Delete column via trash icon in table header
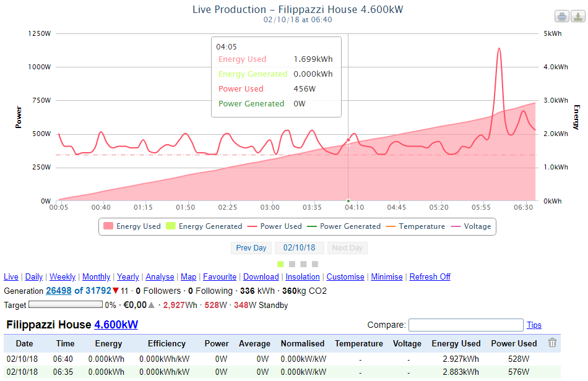588x381 pixels. tap(552, 343)
